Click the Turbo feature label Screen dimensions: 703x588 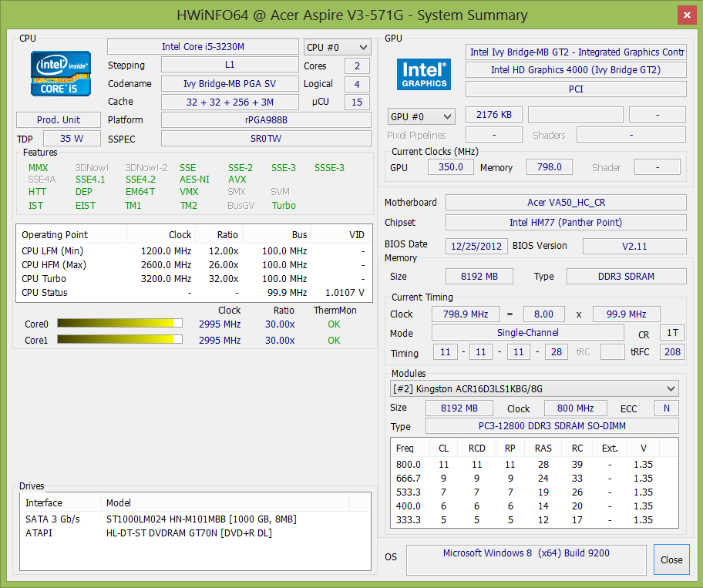point(284,206)
